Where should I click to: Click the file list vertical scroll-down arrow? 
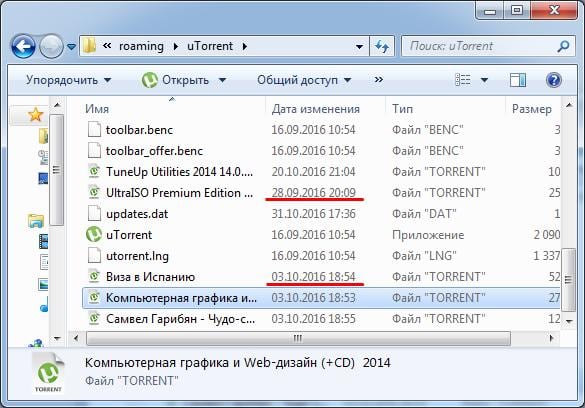569,321
